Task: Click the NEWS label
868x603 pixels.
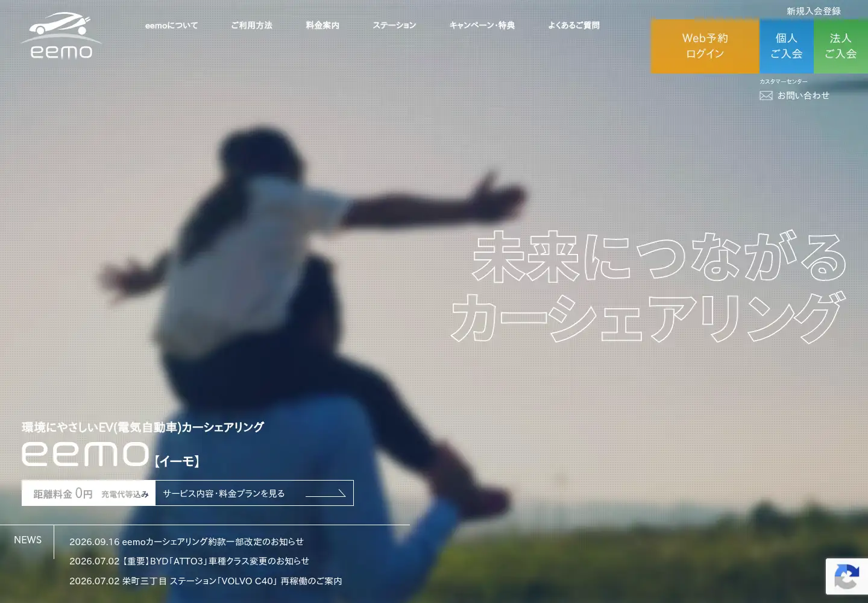Action: (x=28, y=540)
